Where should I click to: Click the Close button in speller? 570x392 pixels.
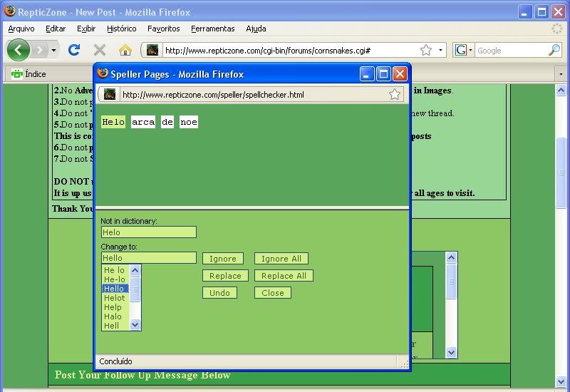point(273,293)
